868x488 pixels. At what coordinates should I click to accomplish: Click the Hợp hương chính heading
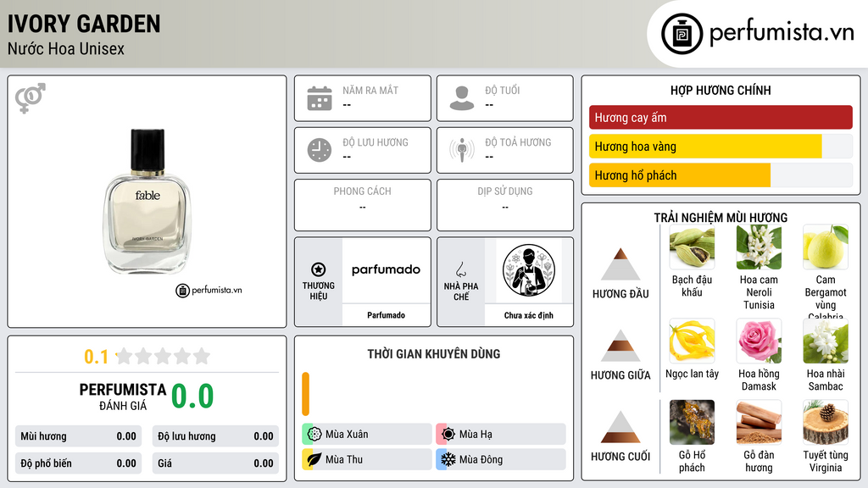[x=721, y=90]
